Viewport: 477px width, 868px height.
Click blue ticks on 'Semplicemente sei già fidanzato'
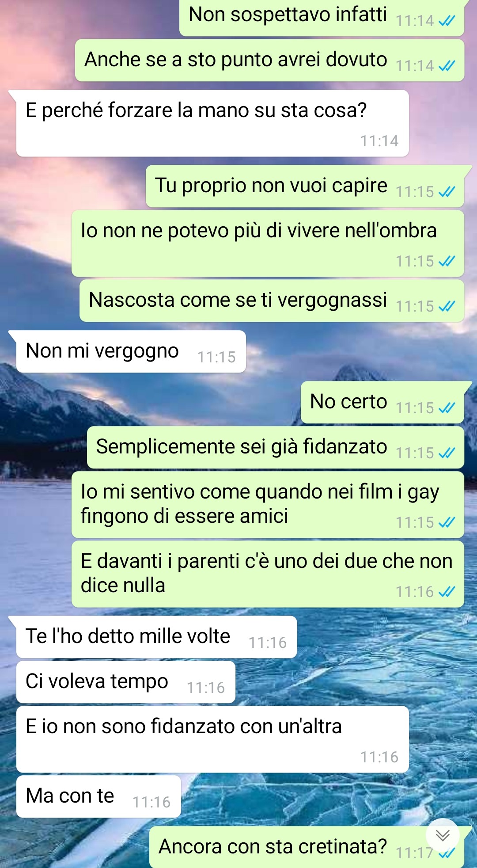tap(447, 453)
